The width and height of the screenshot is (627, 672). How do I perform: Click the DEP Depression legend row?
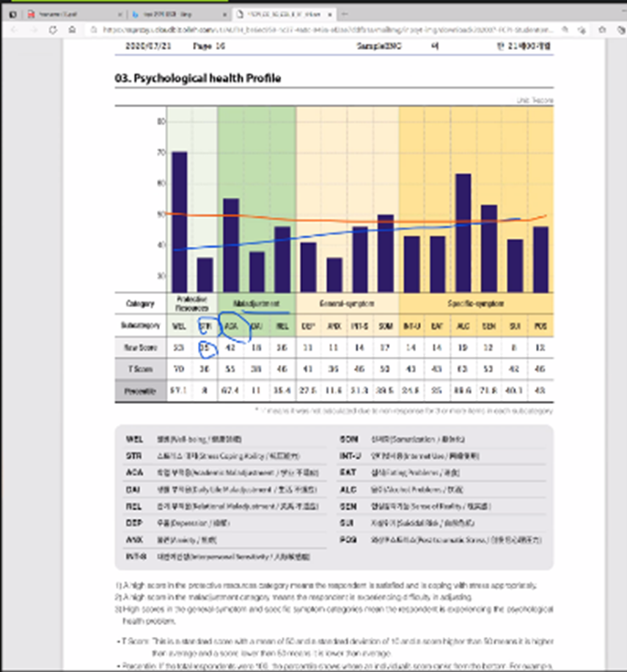tap(226, 523)
